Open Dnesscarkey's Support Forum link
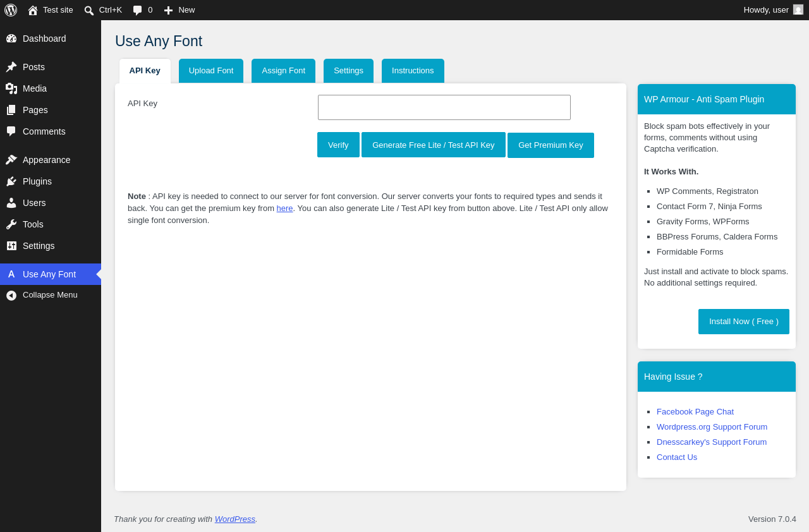 pos(712,442)
